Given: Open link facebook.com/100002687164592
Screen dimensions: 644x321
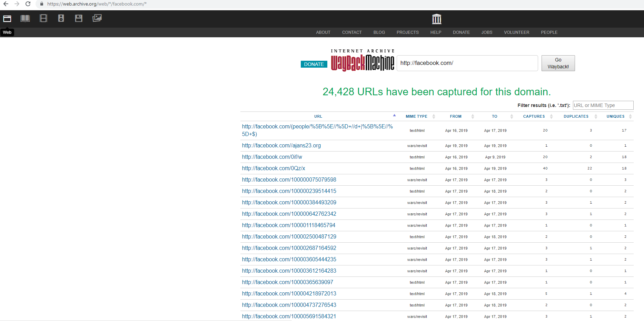Looking at the screenshot, I should coord(289,248).
